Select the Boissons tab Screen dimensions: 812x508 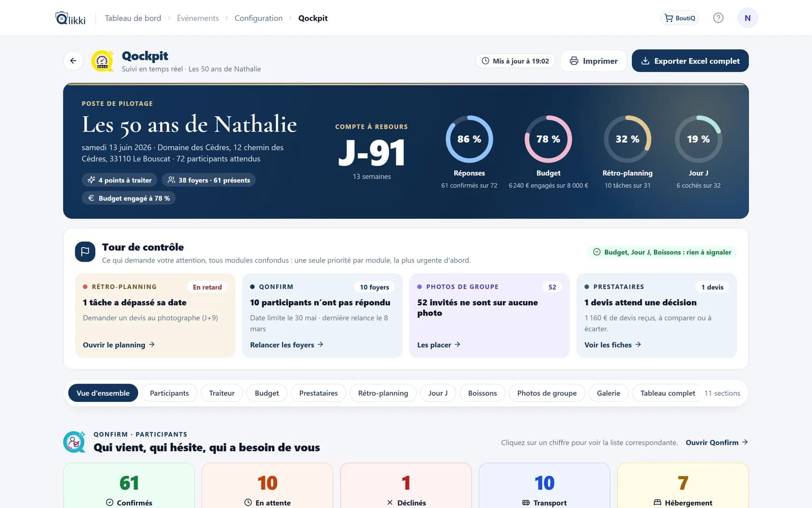483,393
